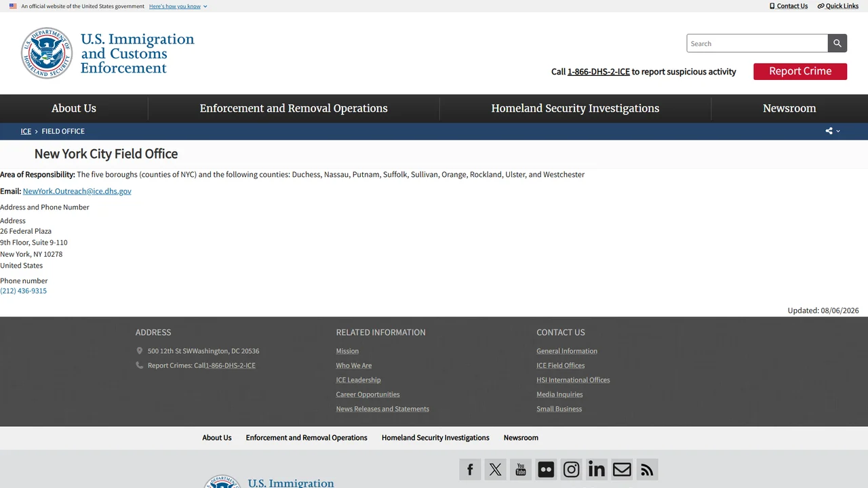Go to ICE breadcrumb link
Viewport: 868px width, 488px height.
point(26,131)
